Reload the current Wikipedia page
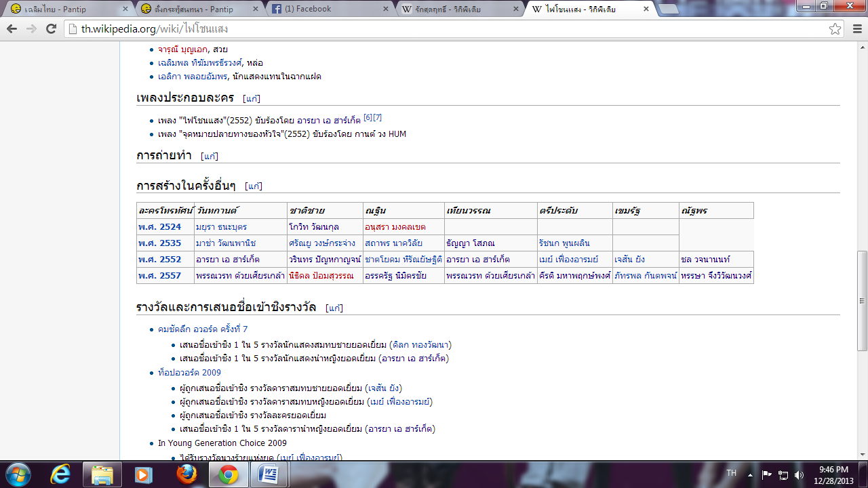This screenshot has height=488, width=868. [51, 29]
